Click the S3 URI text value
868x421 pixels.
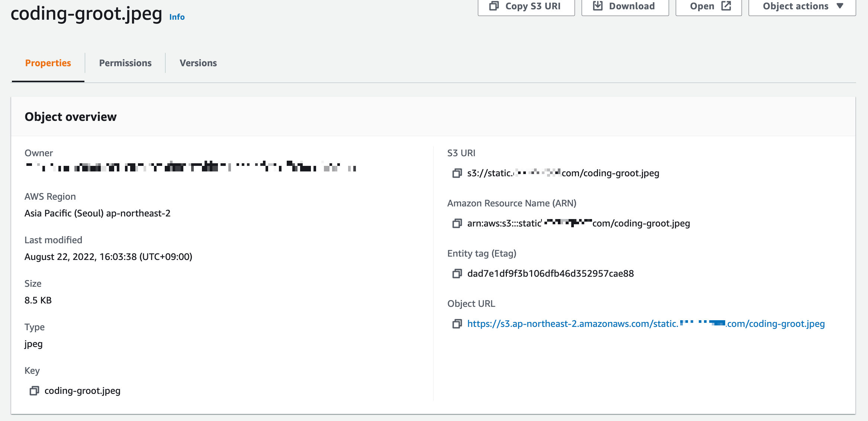(x=563, y=173)
